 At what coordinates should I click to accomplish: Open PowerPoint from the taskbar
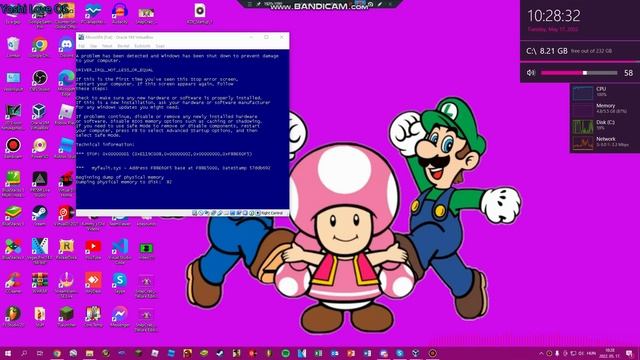[x=351, y=353]
